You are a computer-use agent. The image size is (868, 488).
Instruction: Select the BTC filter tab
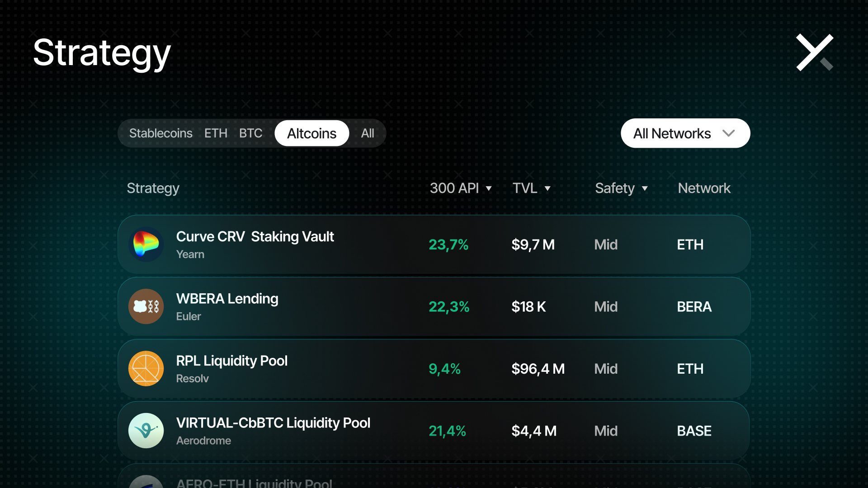(x=250, y=133)
